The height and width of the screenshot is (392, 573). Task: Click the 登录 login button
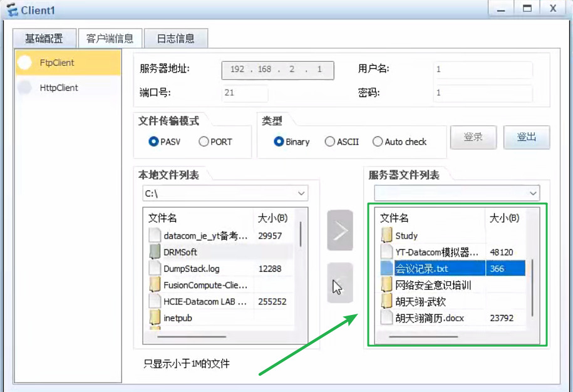pos(473,137)
